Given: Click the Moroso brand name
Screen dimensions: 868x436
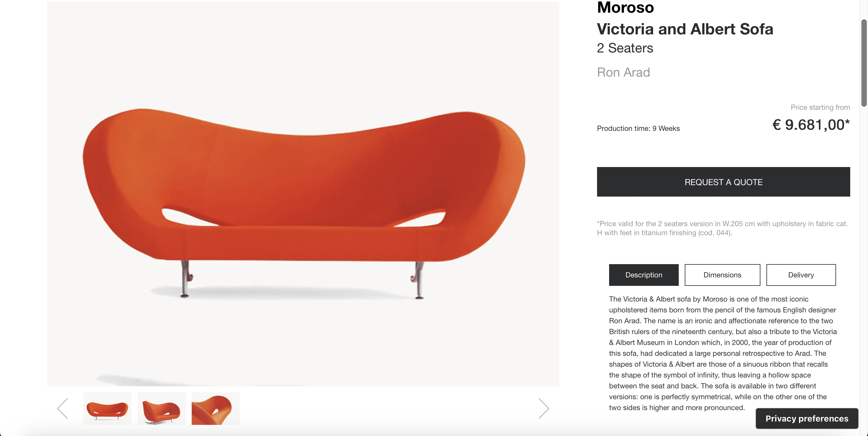Looking at the screenshot, I should point(625,8).
